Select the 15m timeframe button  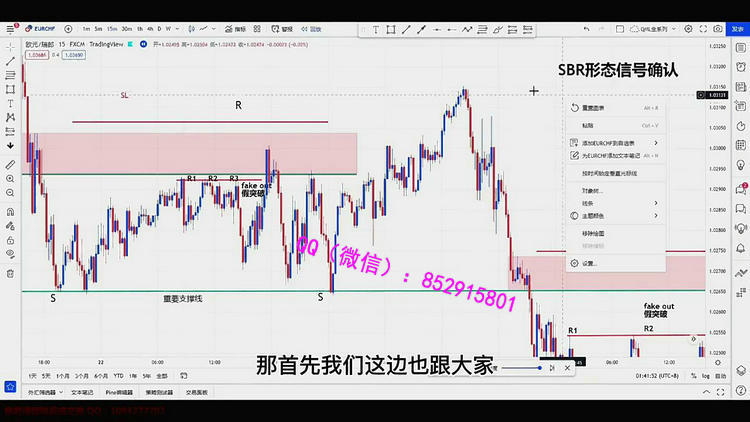[113, 28]
